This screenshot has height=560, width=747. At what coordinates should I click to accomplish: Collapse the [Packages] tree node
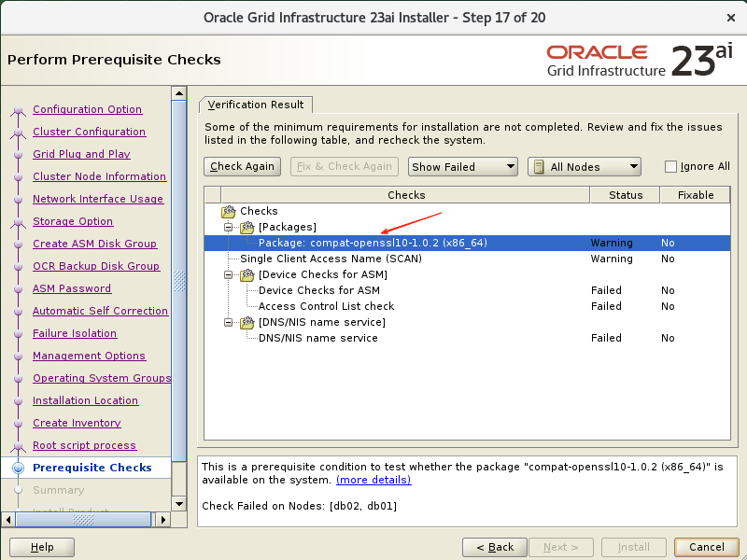coord(229,227)
